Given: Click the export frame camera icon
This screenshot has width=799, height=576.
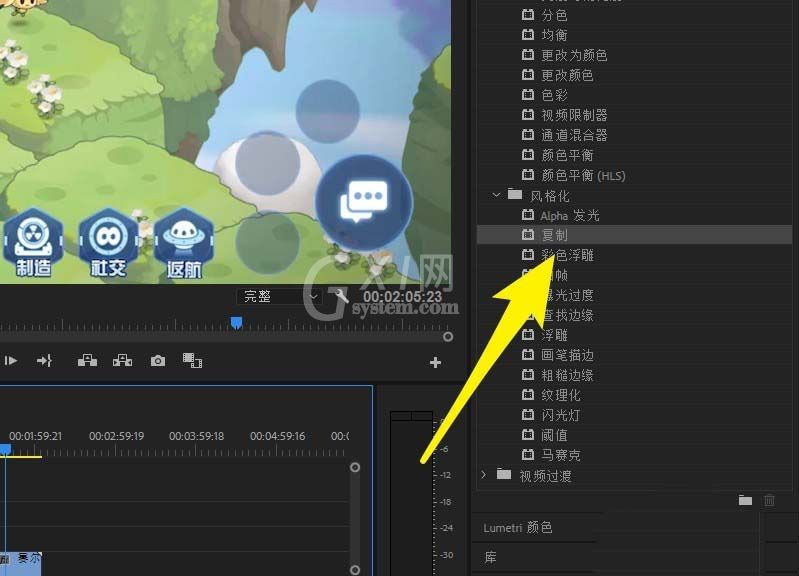Looking at the screenshot, I should 158,361.
